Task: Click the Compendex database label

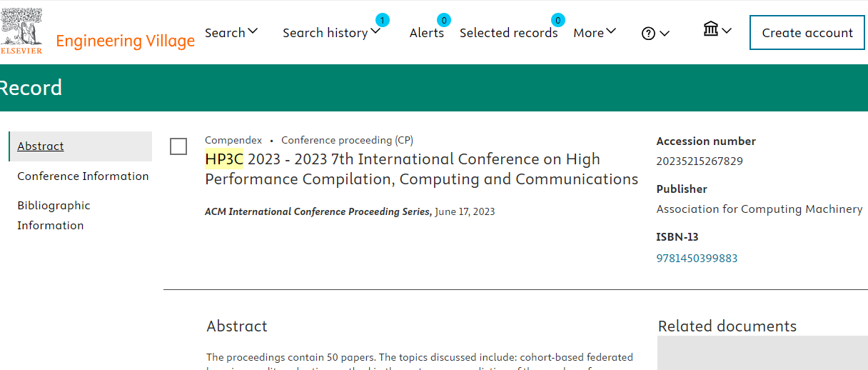Action: [x=233, y=140]
